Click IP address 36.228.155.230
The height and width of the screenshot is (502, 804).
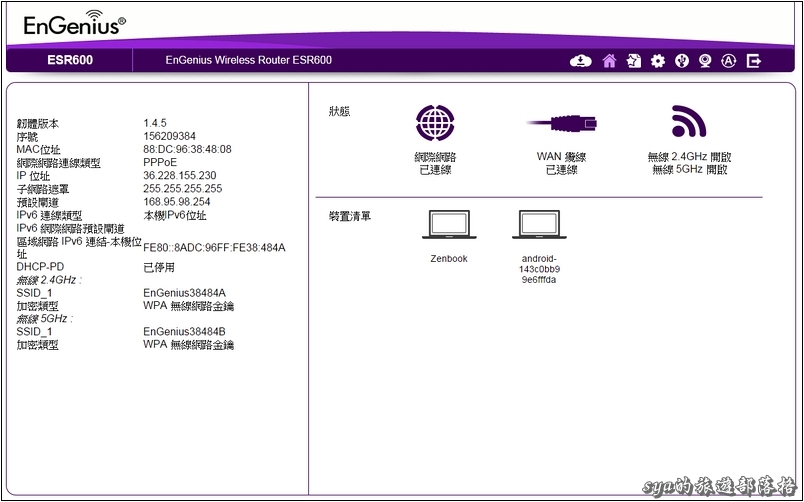(179, 176)
